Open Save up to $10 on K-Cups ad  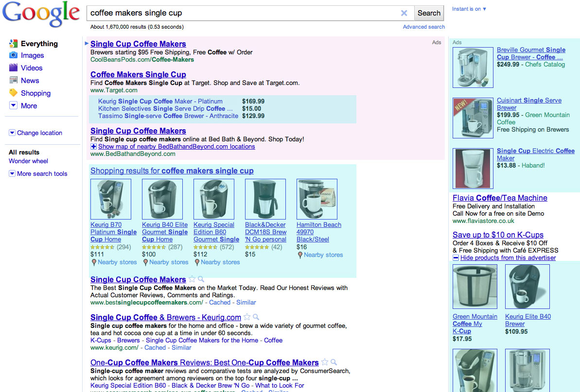click(x=498, y=235)
